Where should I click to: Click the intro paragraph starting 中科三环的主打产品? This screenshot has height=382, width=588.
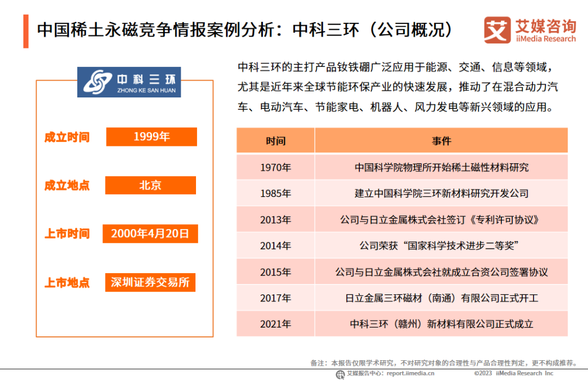point(398,87)
